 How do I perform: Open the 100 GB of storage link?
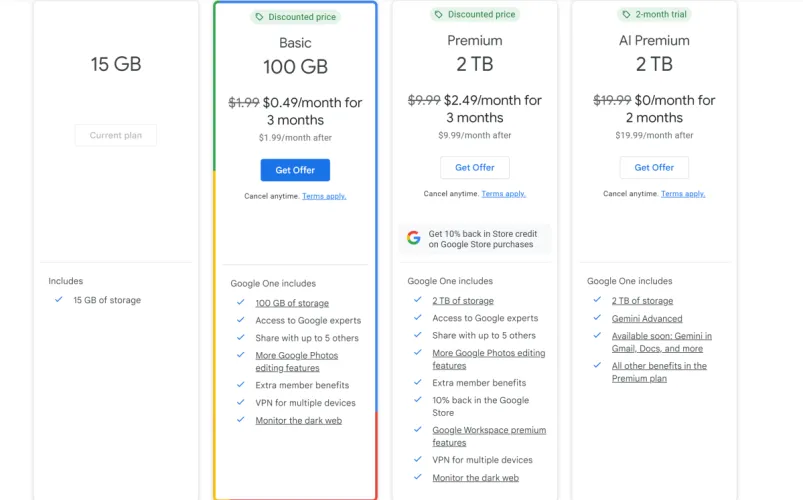(292, 303)
